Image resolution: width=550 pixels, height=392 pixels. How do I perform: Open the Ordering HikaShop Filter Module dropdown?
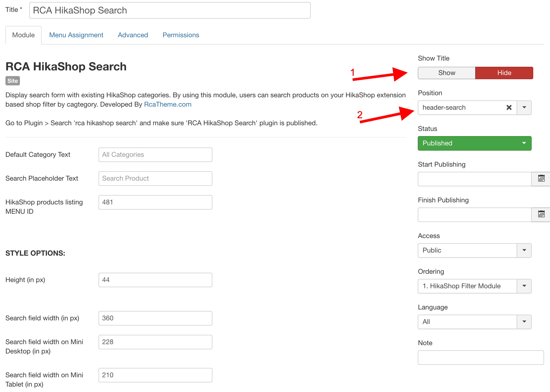(474, 286)
